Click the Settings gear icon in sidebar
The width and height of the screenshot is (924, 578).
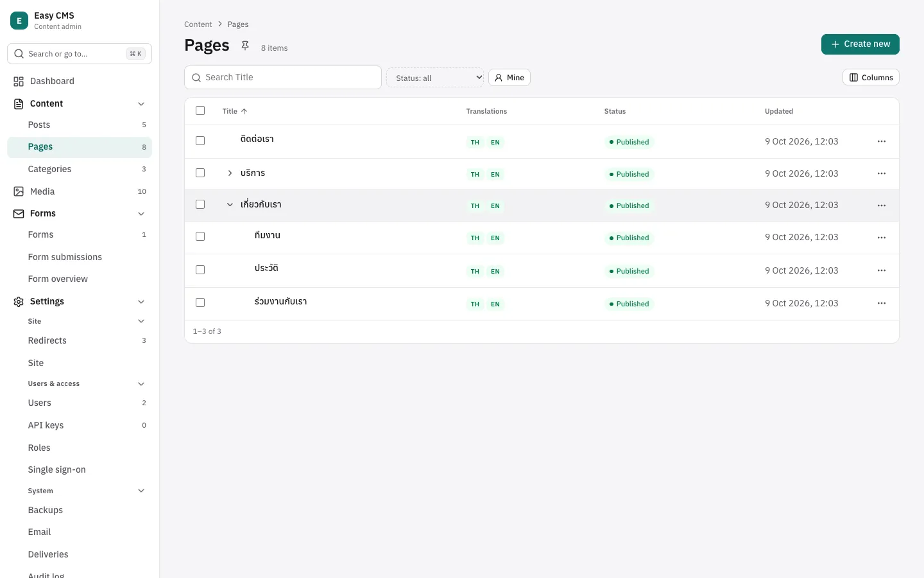(x=19, y=302)
